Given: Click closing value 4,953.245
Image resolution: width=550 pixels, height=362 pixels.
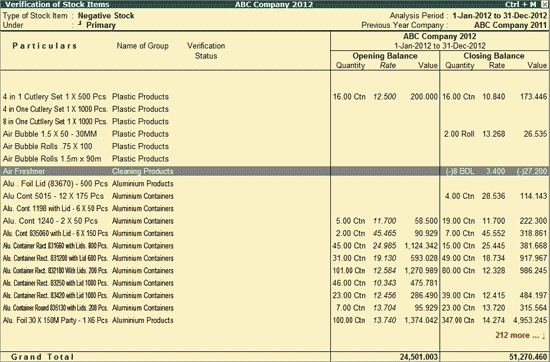Looking at the screenshot, I should [530, 320].
